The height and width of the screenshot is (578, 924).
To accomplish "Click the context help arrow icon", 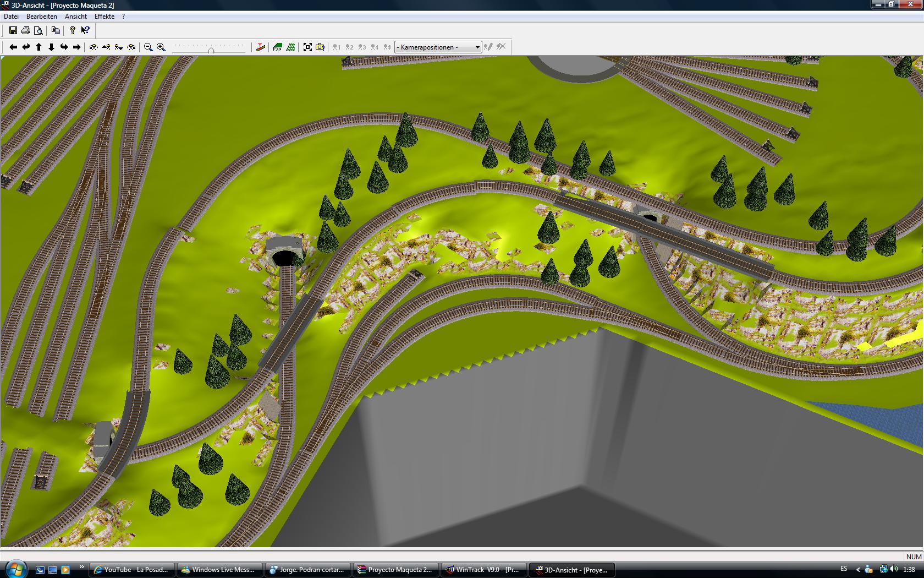I will [x=85, y=31].
